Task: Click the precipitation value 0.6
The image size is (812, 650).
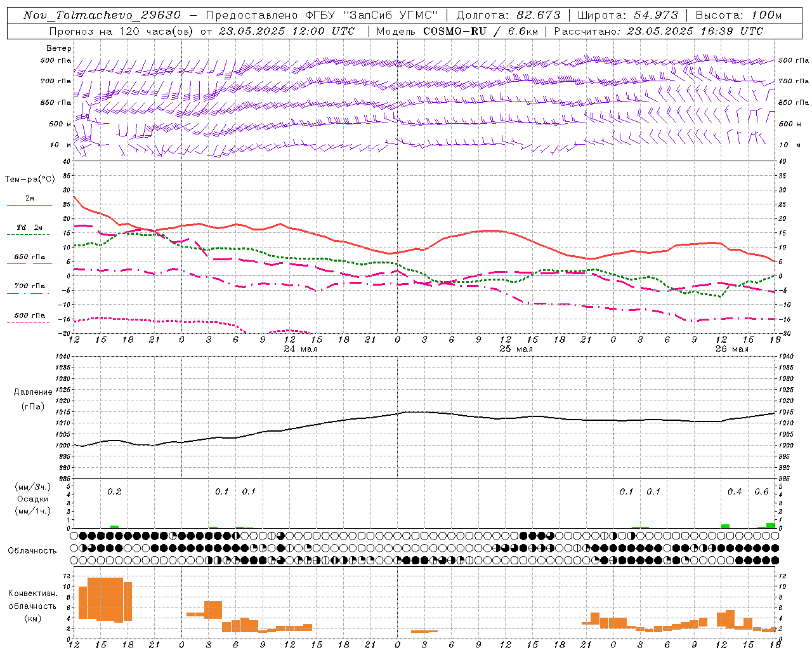Action: [761, 492]
